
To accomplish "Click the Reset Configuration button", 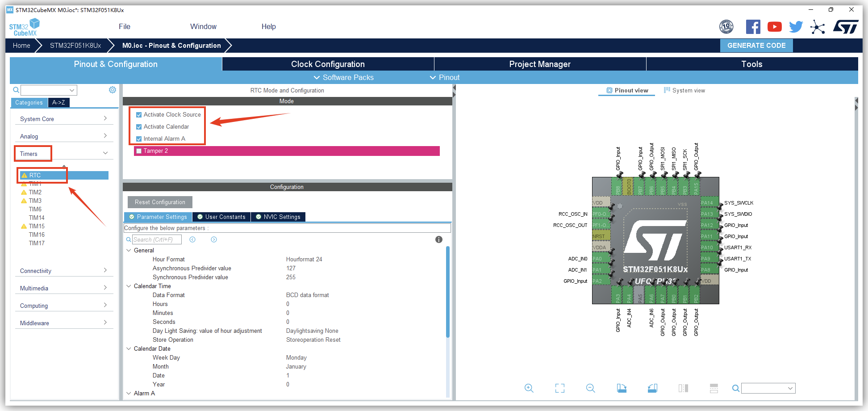I will (x=160, y=202).
